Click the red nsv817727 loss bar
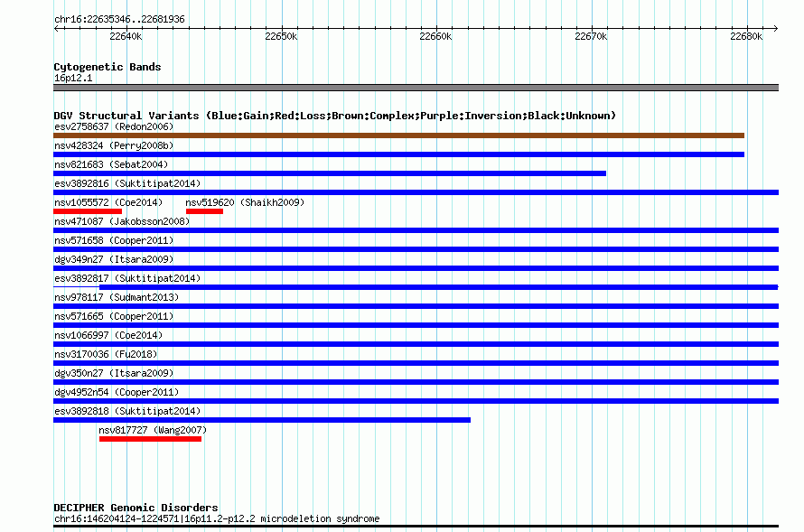Image resolution: width=804 pixels, height=532 pixels. click(150, 439)
